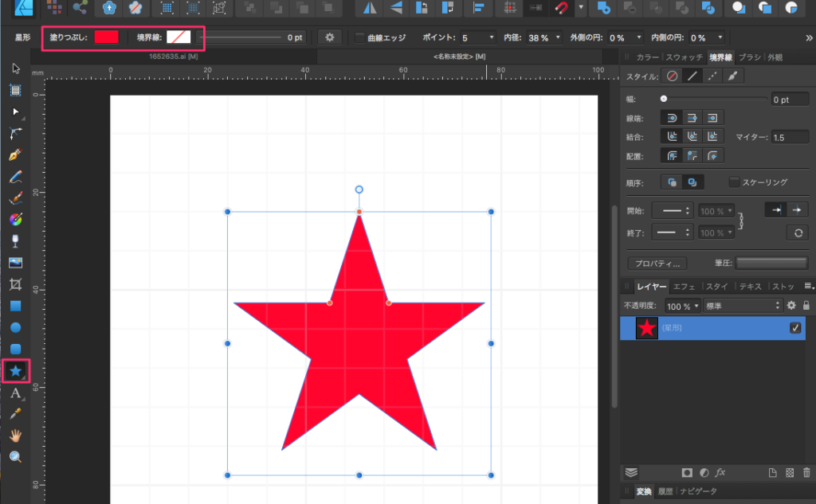
Task: Lock the layer with the padlock icon
Action: point(806,306)
